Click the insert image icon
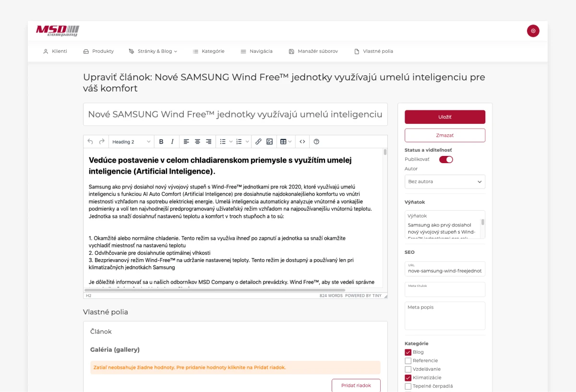Screen dimensions: 576x392 [x=269, y=142]
